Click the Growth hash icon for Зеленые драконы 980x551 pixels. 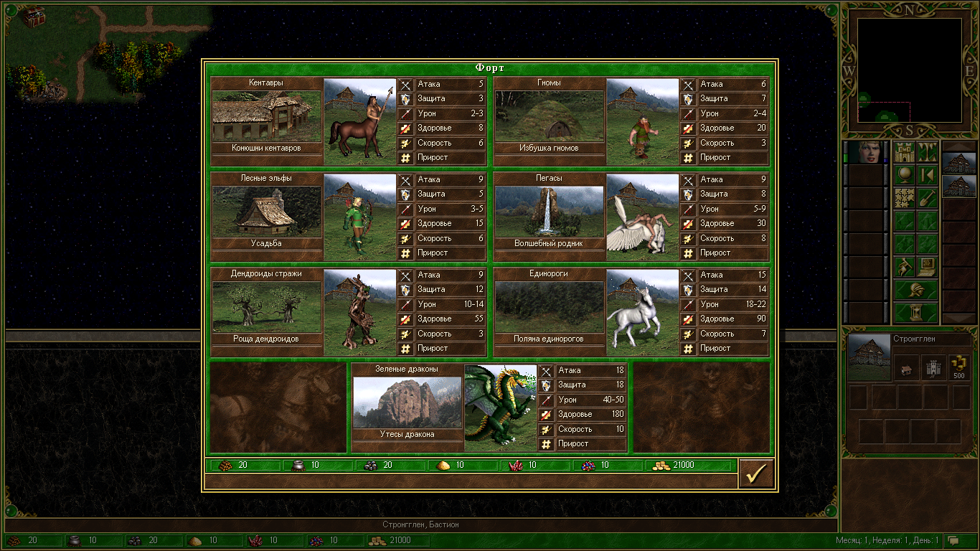547,444
